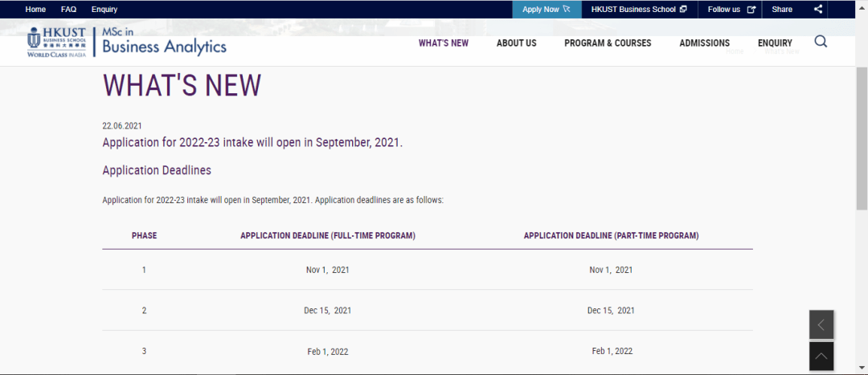
Task: Click the 2022-23 intake announcement headline
Action: click(x=252, y=142)
